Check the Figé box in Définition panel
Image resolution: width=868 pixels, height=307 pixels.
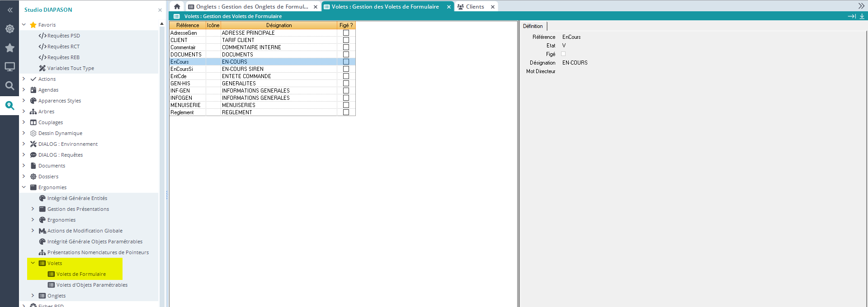click(x=563, y=54)
